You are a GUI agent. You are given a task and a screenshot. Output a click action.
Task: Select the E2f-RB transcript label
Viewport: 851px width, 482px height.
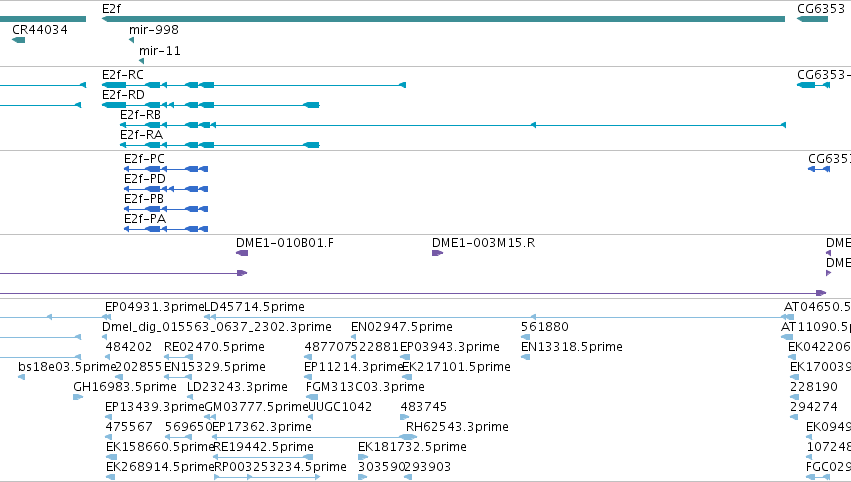pyautogui.click(x=140, y=115)
